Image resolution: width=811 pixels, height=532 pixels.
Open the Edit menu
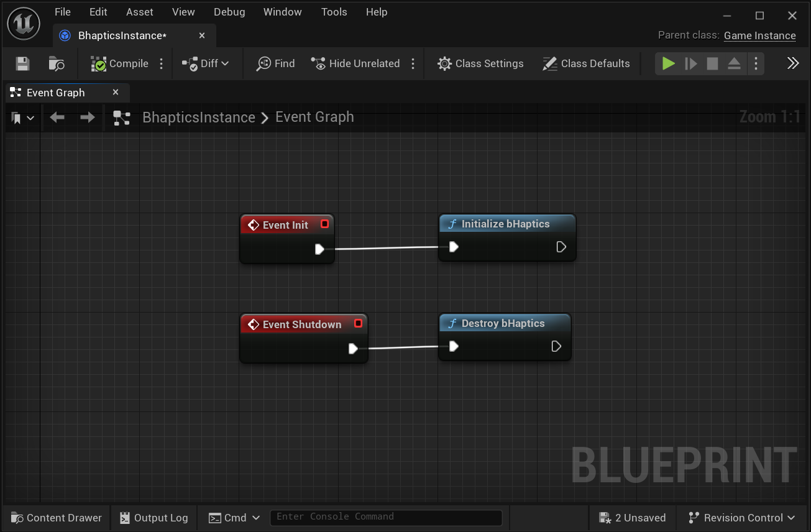click(98, 12)
